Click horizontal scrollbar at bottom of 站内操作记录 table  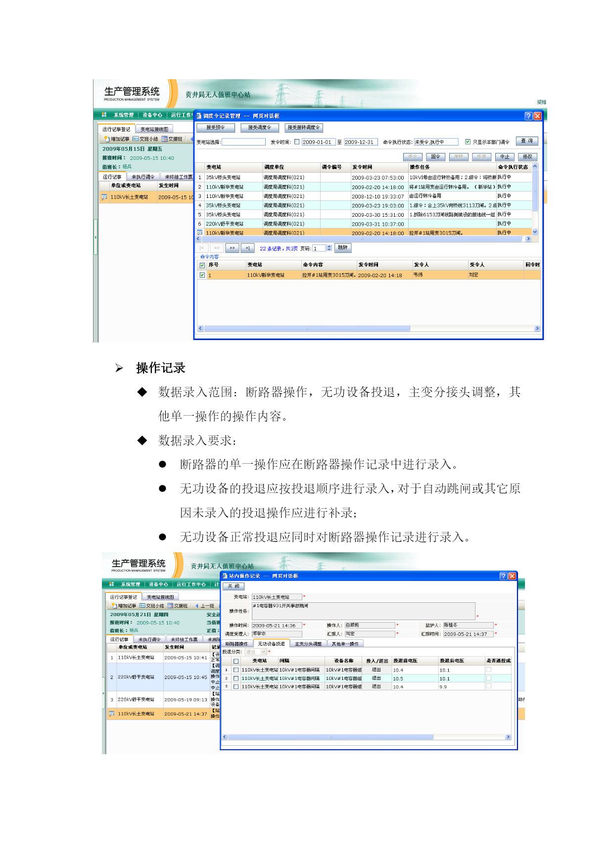(x=366, y=737)
